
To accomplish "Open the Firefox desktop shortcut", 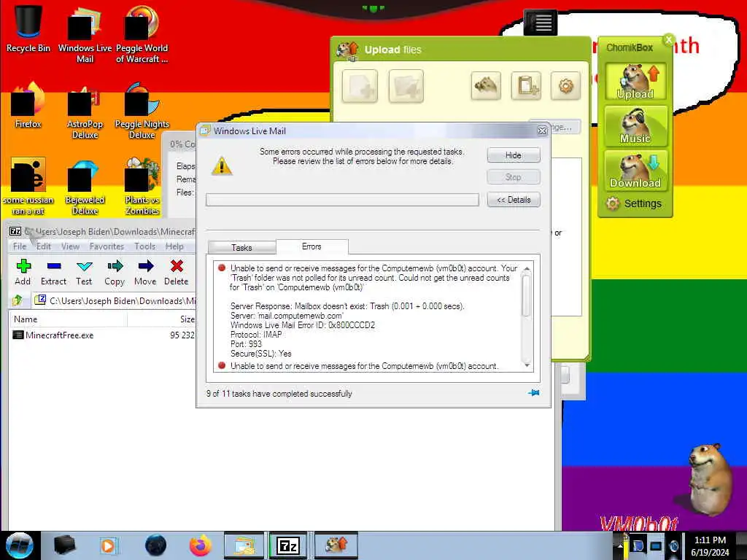I will pos(28,106).
